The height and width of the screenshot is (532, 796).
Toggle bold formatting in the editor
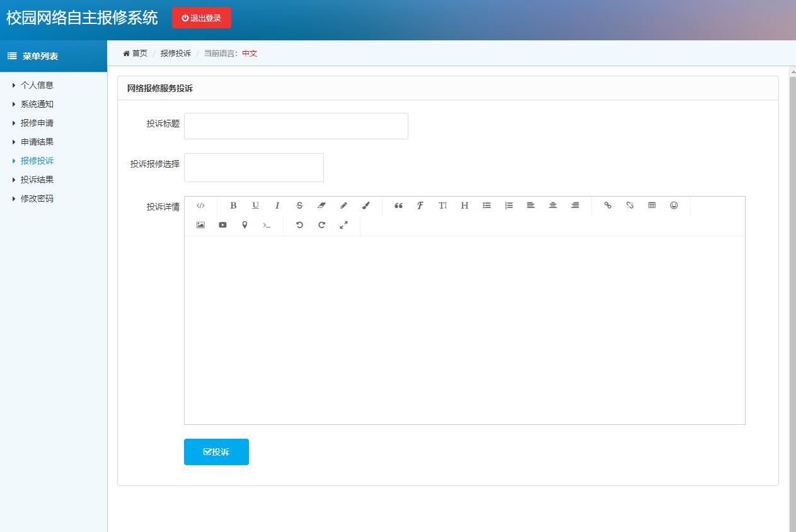click(x=233, y=205)
